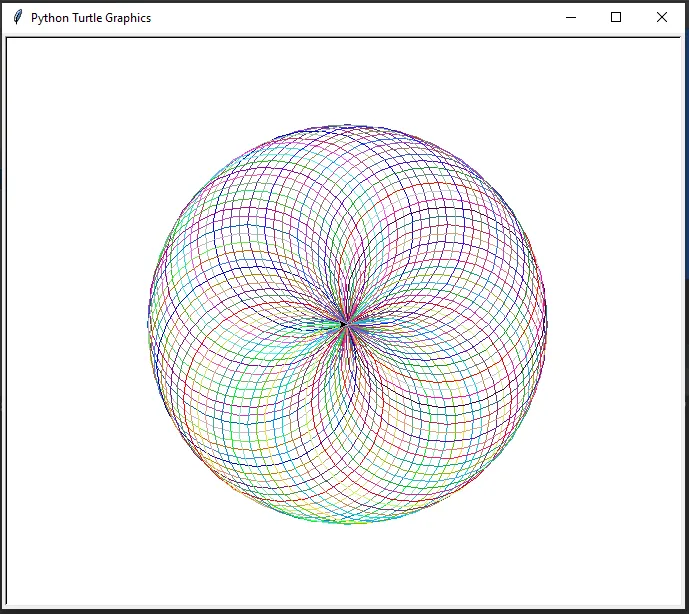
Task: Click the feather icon in the title bar
Action: click(x=18, y=17)
